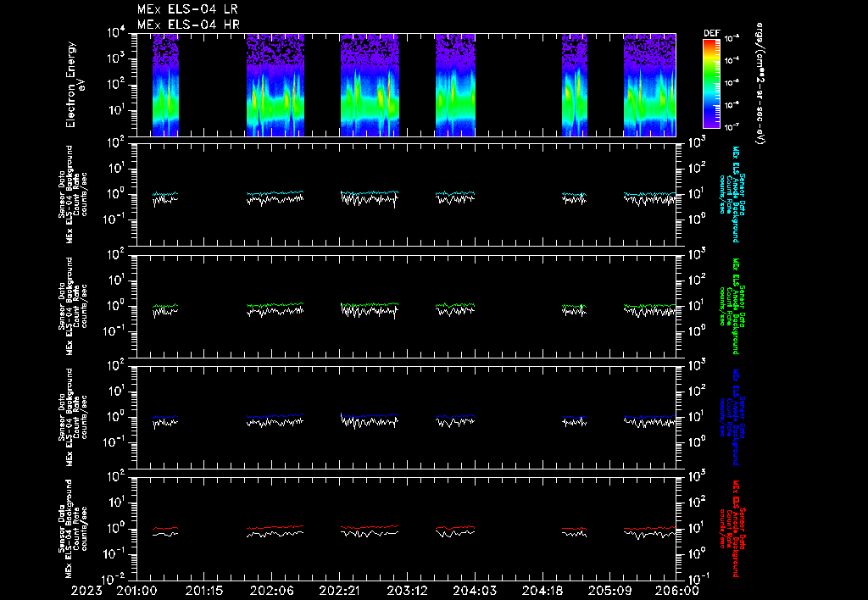Viewport: 868px width, 600px height.
Task: Click the 'MEx ELS-04 HR' title text
Action: point(188,25)
